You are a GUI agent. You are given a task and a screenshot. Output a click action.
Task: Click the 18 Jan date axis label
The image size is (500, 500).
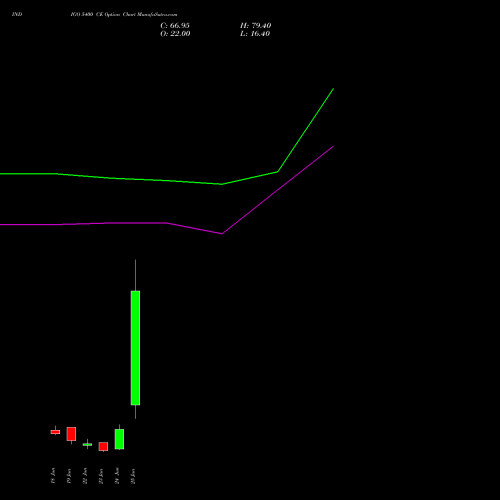click(53, 476)
